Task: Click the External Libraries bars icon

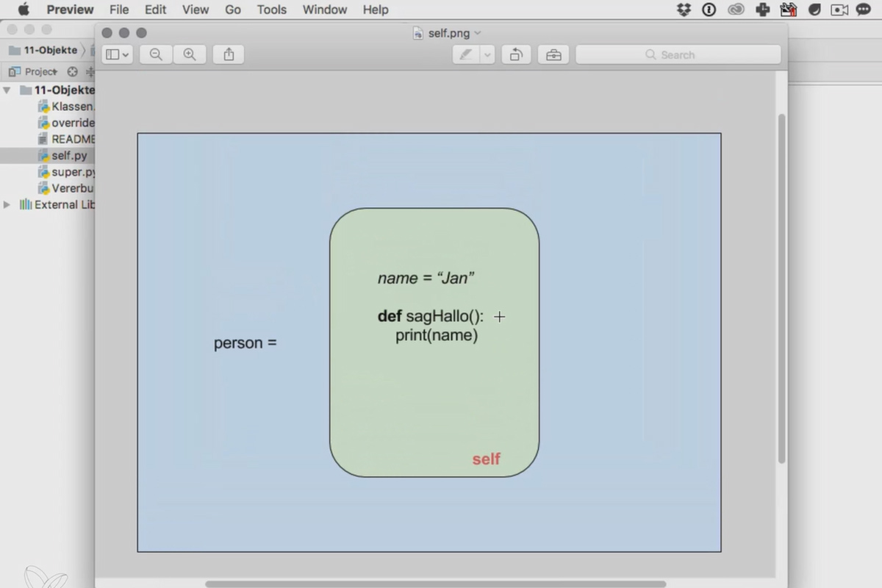Action: [x=26, y=204]
